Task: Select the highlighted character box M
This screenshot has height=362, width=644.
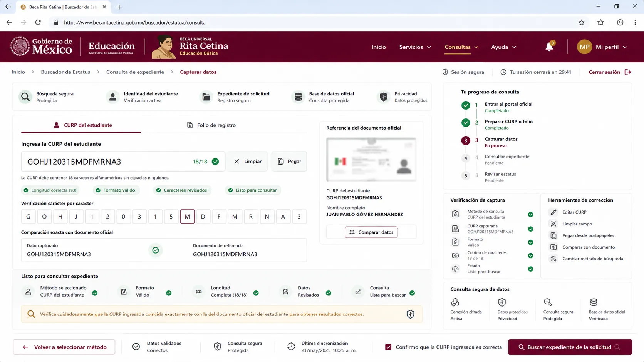Action: [x=187, y=217]
